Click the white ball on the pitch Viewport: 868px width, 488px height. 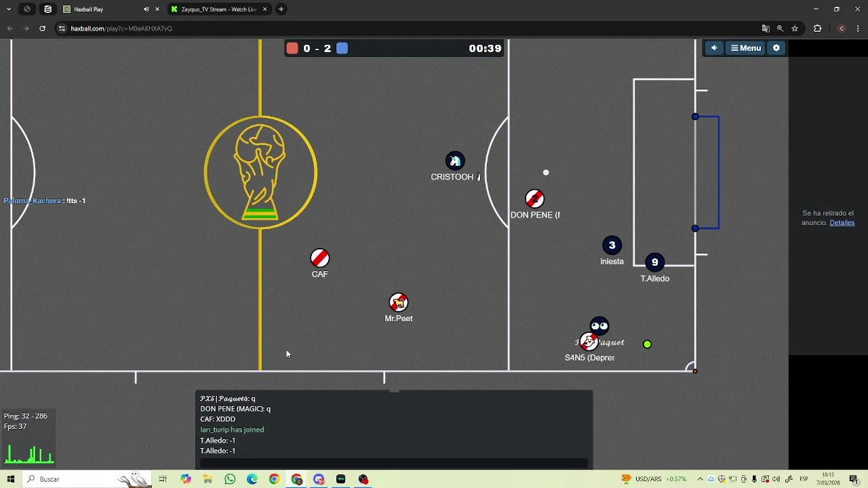(x=546, y=173)
